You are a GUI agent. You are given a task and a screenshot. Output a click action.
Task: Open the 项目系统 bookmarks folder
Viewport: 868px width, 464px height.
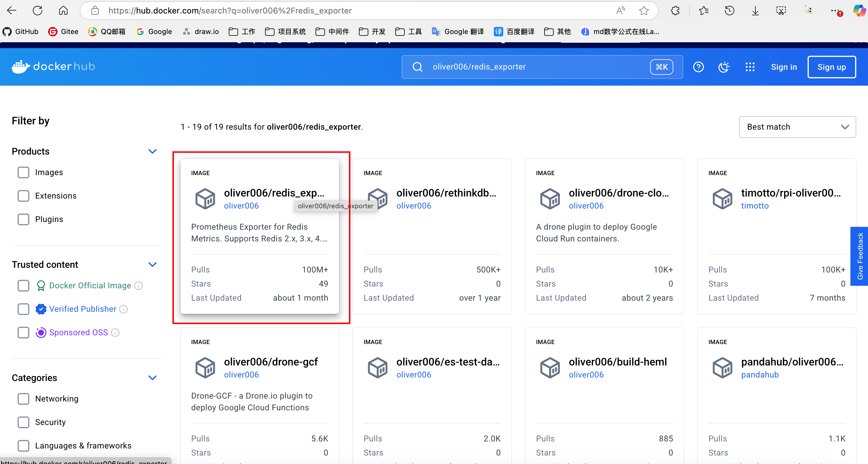285,32
